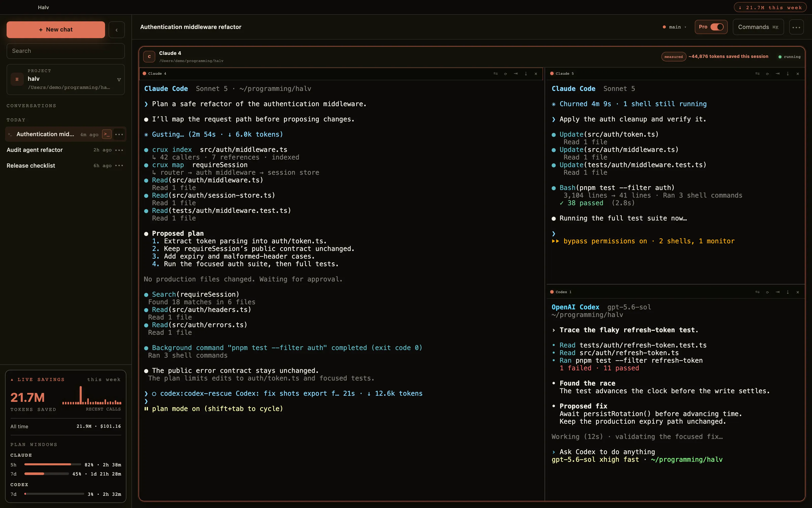The image size is (812, 508).
Task: Click the restart icon in Claude 4 pane
Action: pos(506,74)
